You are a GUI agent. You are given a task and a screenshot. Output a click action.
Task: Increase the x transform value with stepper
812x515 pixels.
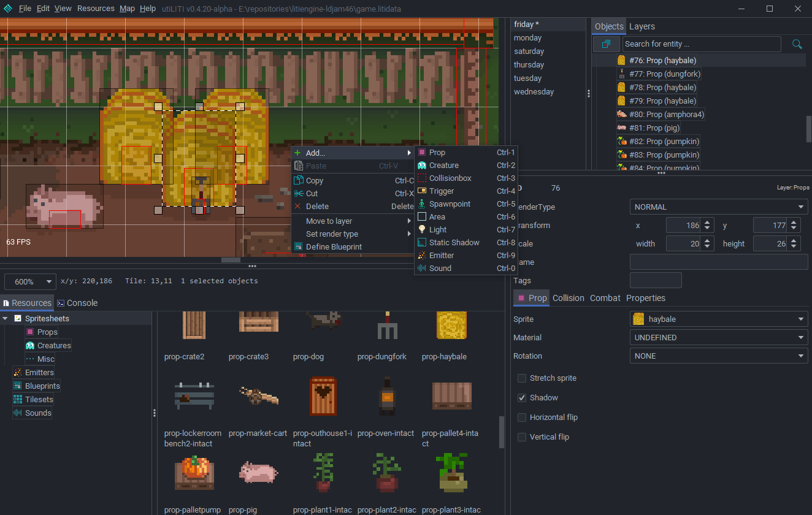(708, 222)
